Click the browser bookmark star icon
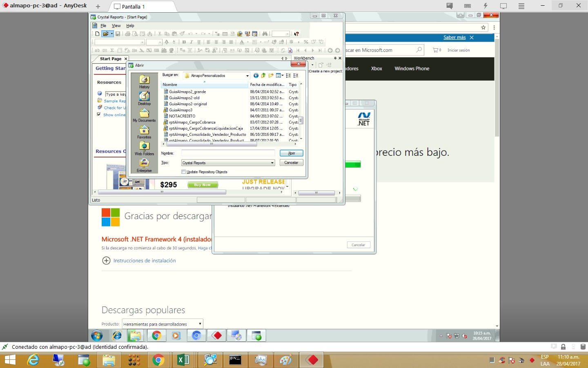The height and width of the screenshot is (368, 588). (x=483, y=27)
